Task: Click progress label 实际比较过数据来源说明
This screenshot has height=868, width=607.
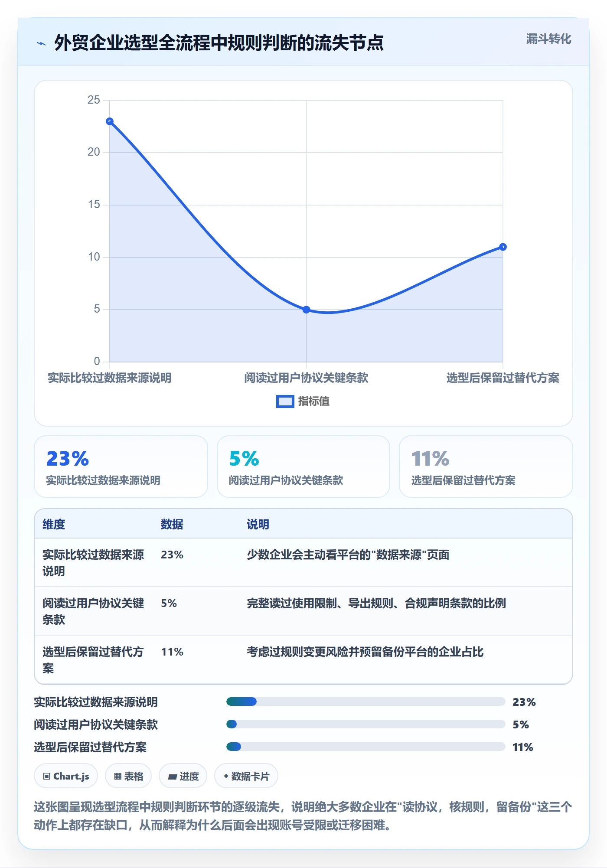Action: [x=96, y=702]
